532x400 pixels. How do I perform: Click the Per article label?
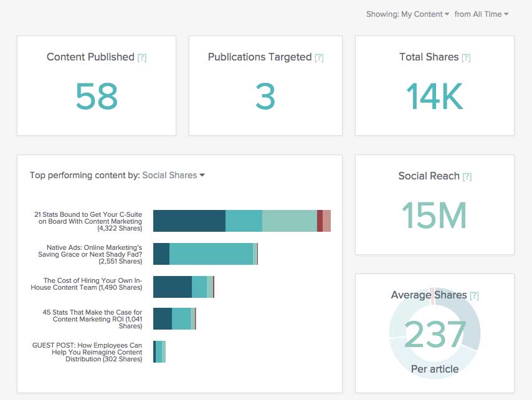coord(435,369)
